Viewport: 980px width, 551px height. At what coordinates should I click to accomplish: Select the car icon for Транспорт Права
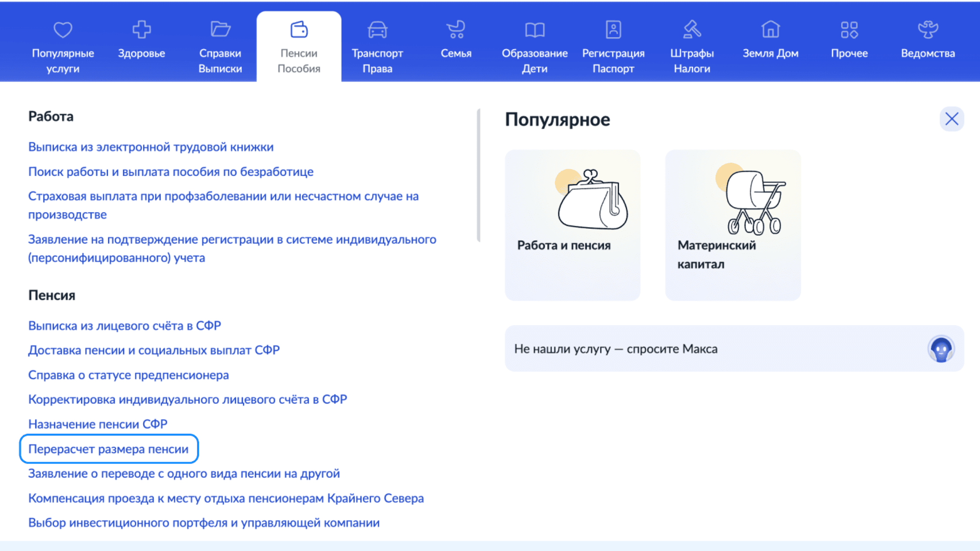pyautogui.click(x=377, y=30)
